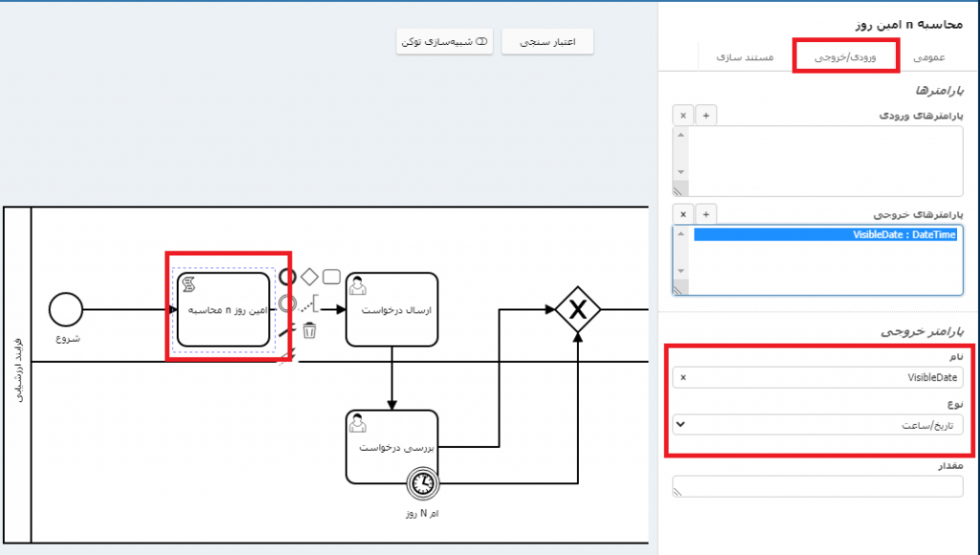This screenshot has height=555, width=980.
Task: Click the N ام روز timer label
Action: tap(422, 513)
